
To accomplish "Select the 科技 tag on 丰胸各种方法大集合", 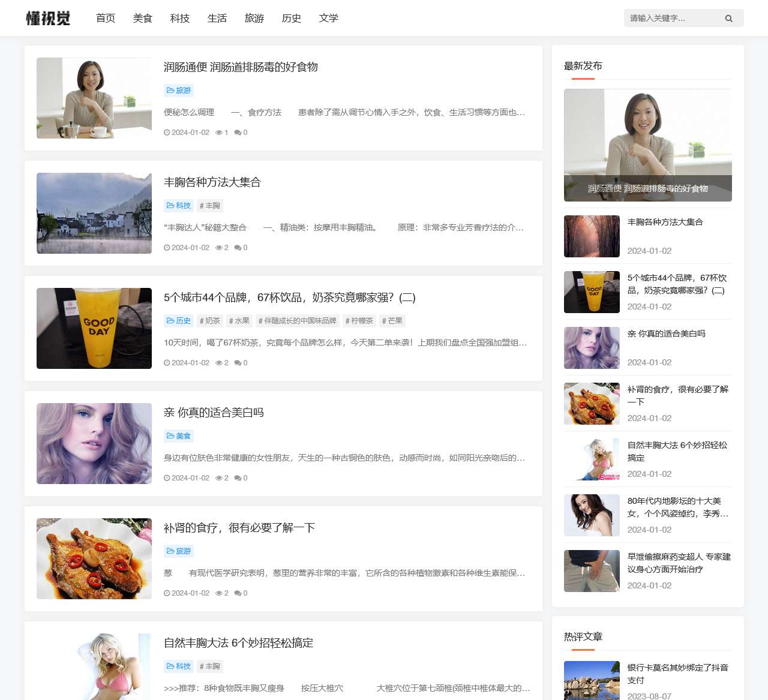I will pyautogui.click(x=178, y=205).
